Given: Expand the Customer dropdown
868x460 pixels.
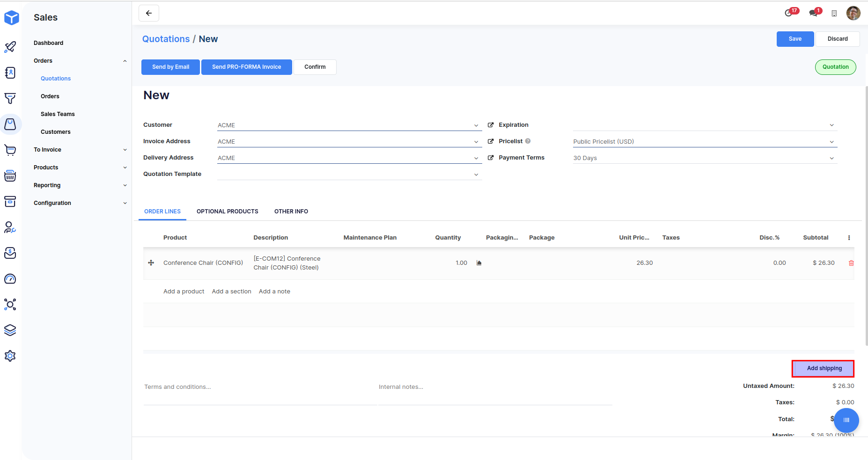Looking at the screenshot, I should tap(476, 125).
